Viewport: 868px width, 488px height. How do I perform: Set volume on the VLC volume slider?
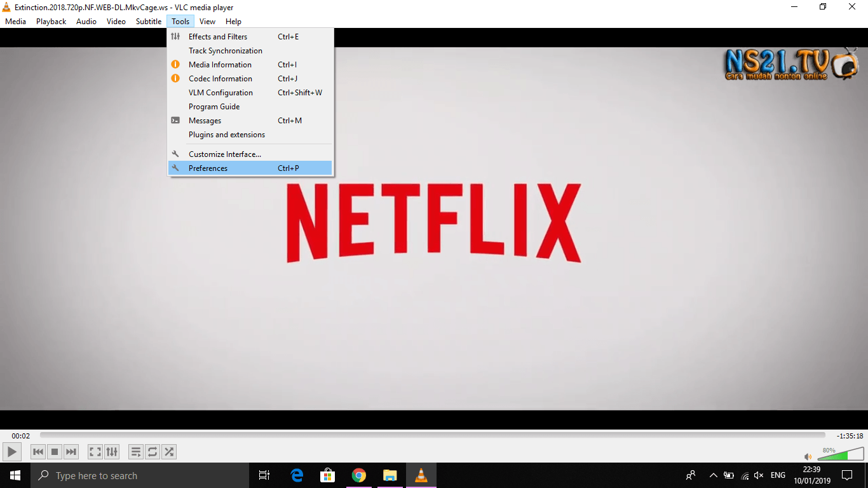coord(841,454)
